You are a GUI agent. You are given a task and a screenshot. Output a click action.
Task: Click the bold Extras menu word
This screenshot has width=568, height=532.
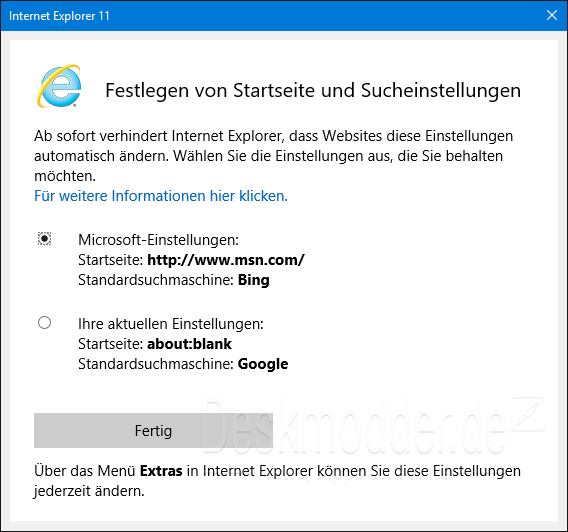coord(161,471)
